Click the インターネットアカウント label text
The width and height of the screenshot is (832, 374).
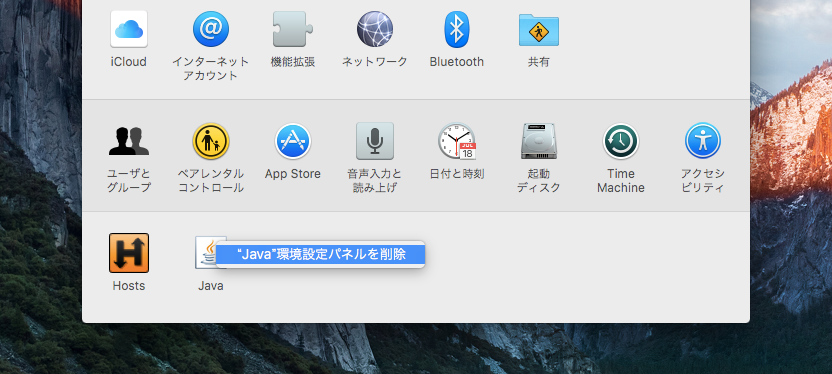(x=211, y=68)
